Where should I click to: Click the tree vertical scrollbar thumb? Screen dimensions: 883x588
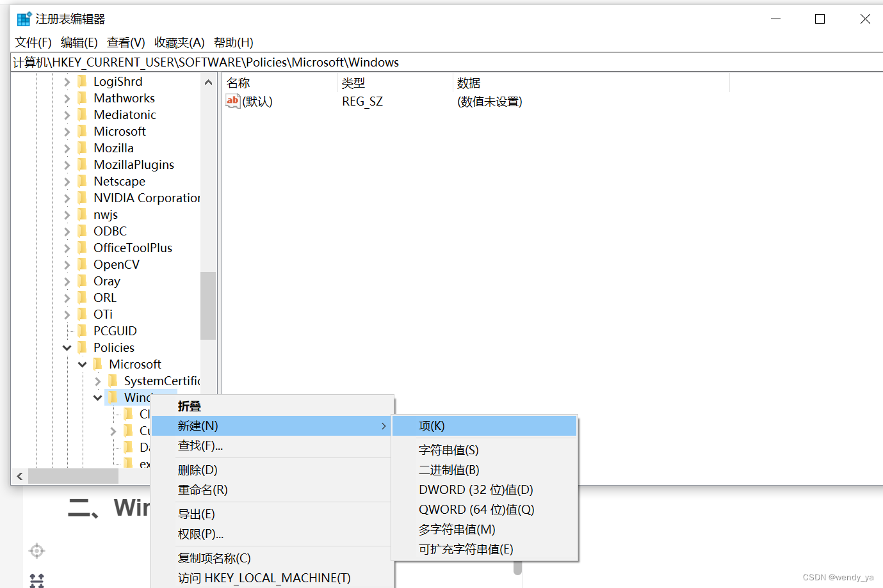click(208, 305)
